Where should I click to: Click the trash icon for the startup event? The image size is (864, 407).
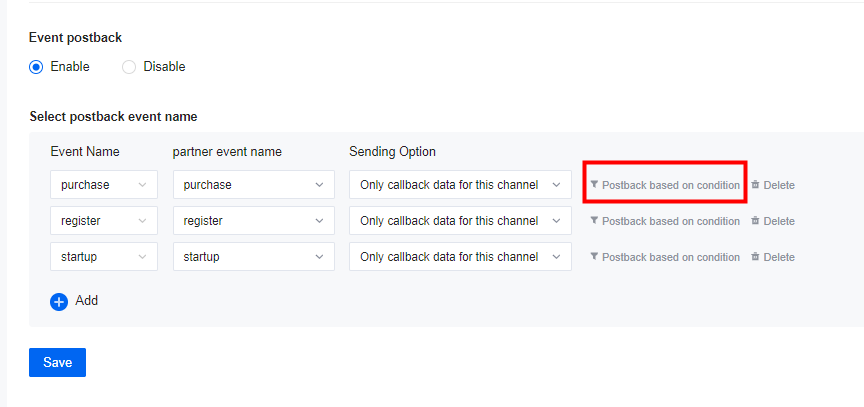point(755,257)
